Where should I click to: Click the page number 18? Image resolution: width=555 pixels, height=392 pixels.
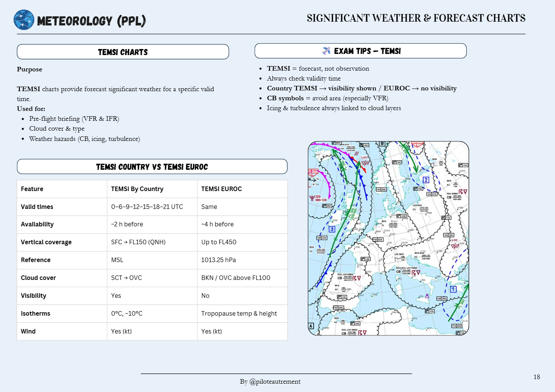[x=536, y=377]
